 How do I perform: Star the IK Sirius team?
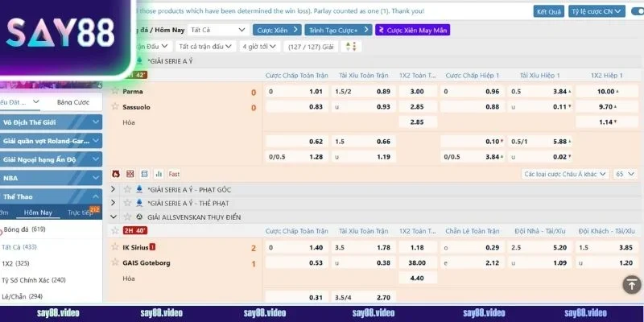[115, 247]
